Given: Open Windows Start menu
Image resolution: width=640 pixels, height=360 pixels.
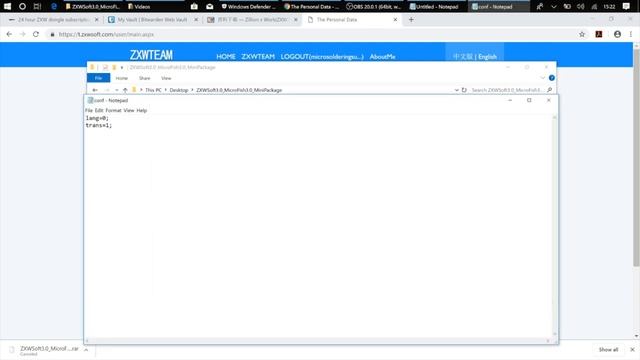Looking at the screenshot, I should pos(7,6).
